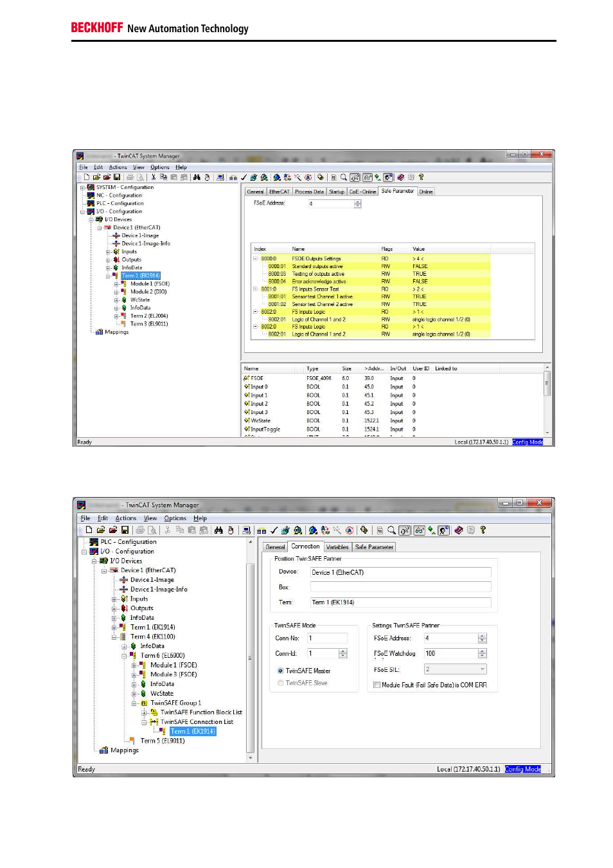Click magnifier search icon in Connection-tab window toolbar
The image size is (613, 868).
pos(391,530)
